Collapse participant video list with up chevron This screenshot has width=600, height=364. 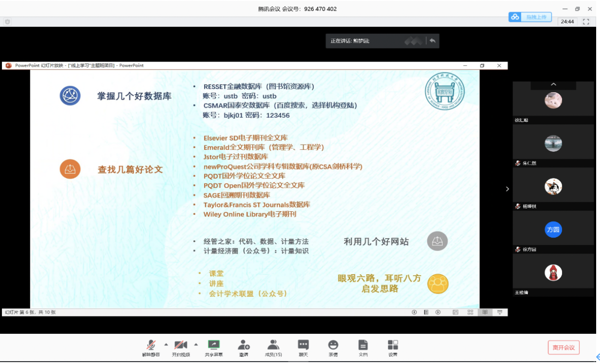pos(553,85)
